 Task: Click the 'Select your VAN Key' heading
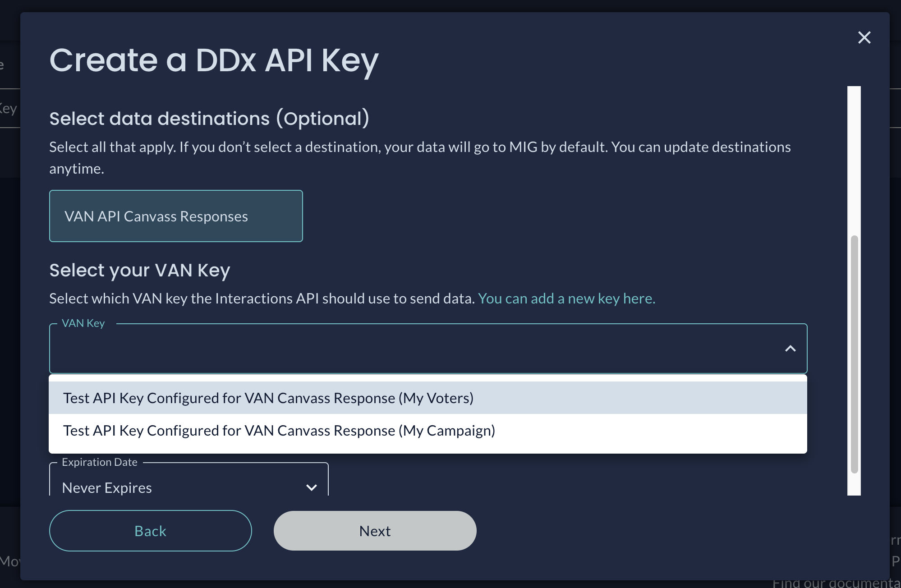[139, 270]
